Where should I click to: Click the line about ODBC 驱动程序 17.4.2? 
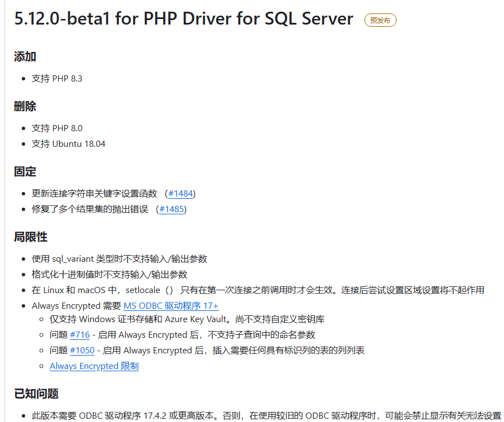coord(266,415)
